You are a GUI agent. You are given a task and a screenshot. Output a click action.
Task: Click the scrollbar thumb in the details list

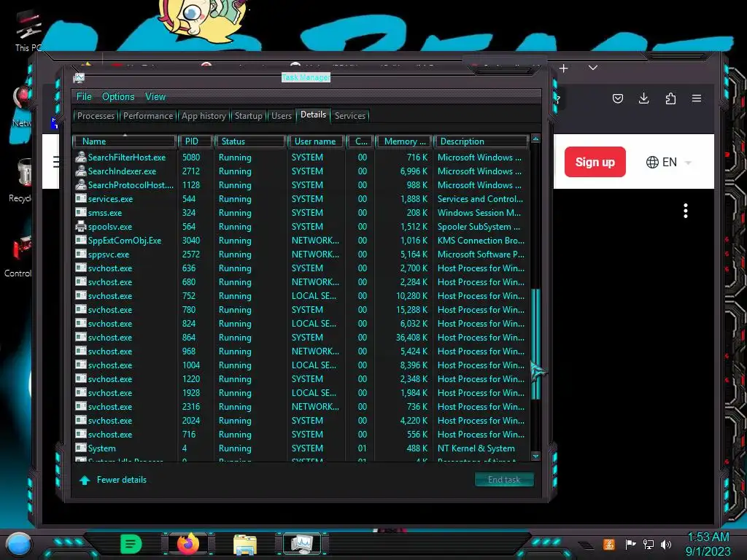point(535,344)
